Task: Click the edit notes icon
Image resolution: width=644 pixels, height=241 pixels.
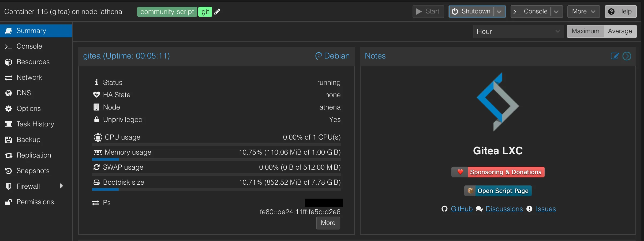Action: click(615, 56)
